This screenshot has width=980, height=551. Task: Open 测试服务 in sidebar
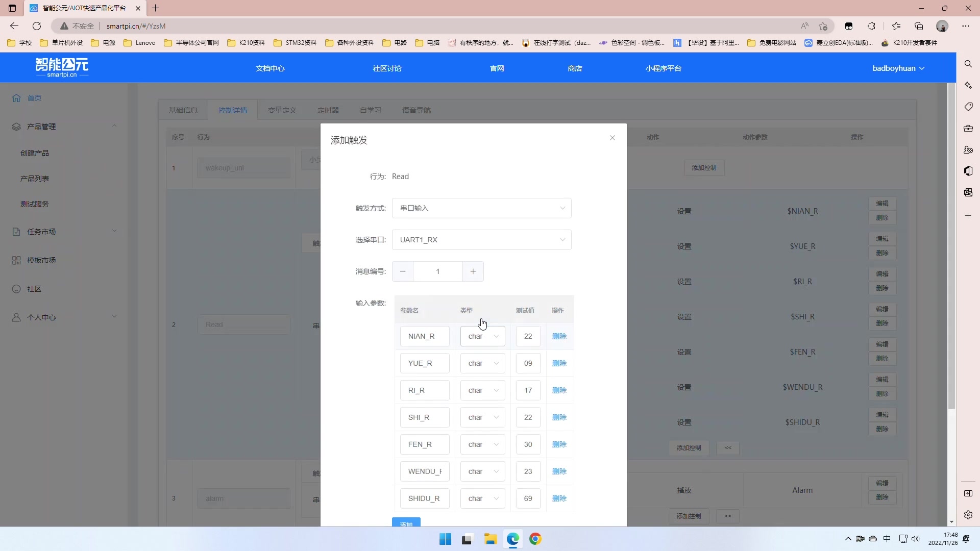point(35,204)
